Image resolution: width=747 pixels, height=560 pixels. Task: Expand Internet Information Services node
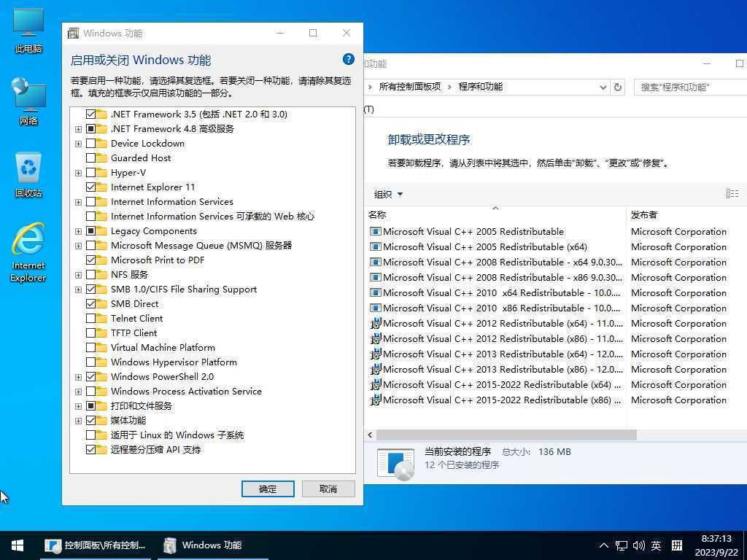(x=78, y=202)
